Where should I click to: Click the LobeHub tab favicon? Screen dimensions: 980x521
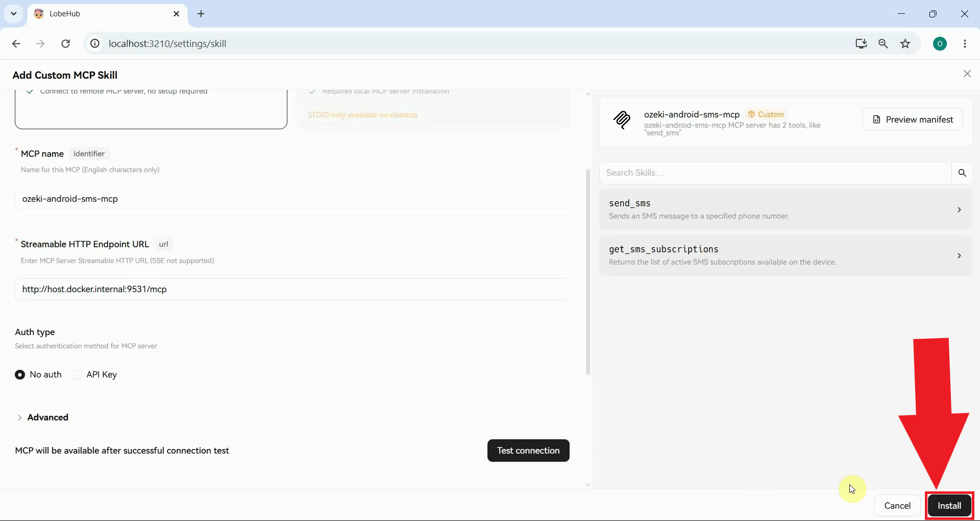(39, 14)
